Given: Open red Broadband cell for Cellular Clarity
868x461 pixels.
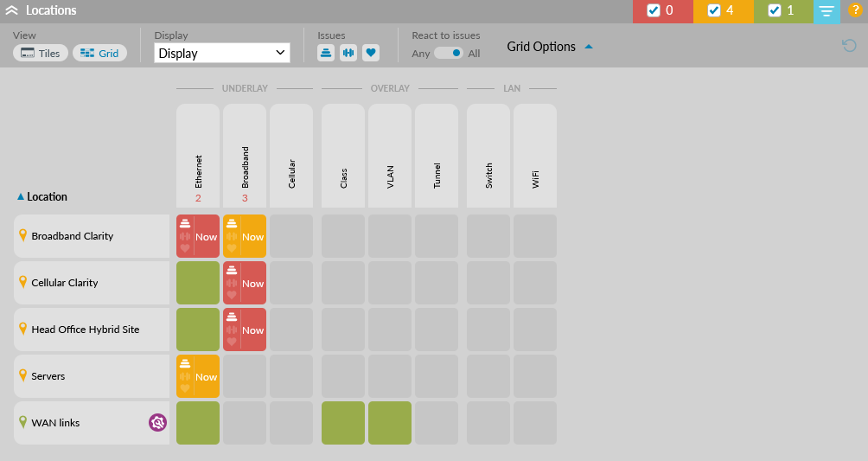Looking at the screenshot, I should point(245,283).
